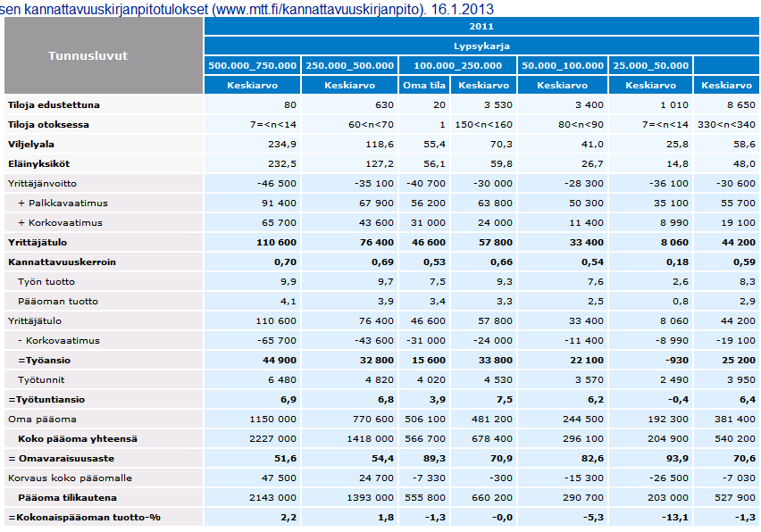Click the + Korkovaatimus row label
This screenshot has height=532, width=761.
click(x=60, y=222)
